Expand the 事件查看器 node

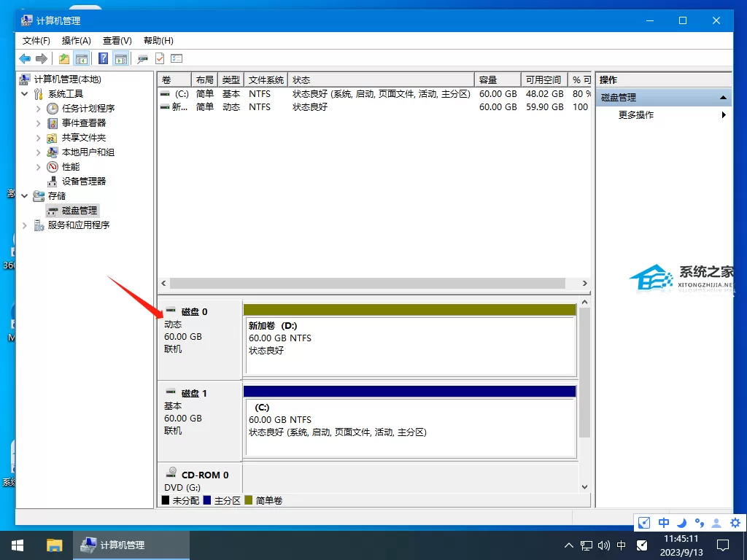pos(38,123)
